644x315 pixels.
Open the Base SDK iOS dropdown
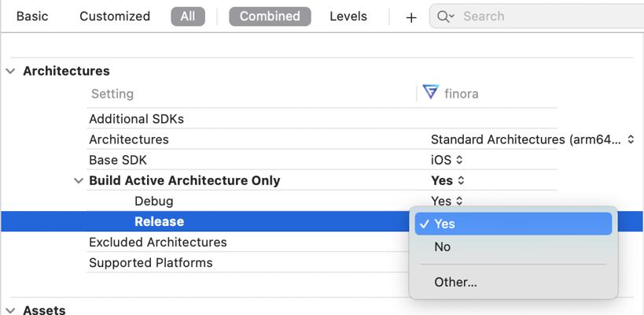tap(447, 160)
